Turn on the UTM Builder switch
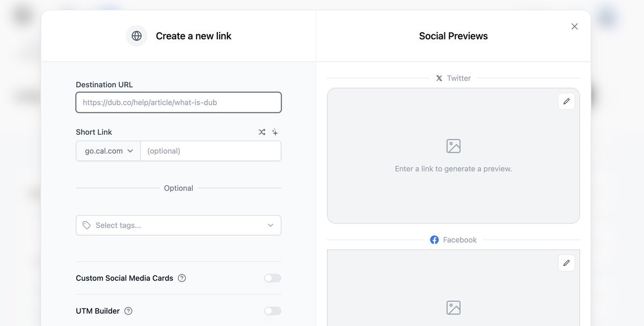Image resolution: width=644 pixels, height=326 pixels. 273,311
